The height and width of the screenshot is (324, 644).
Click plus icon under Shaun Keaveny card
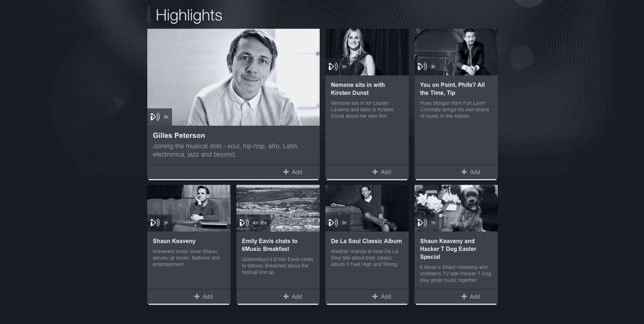click(x=197, y=296)
